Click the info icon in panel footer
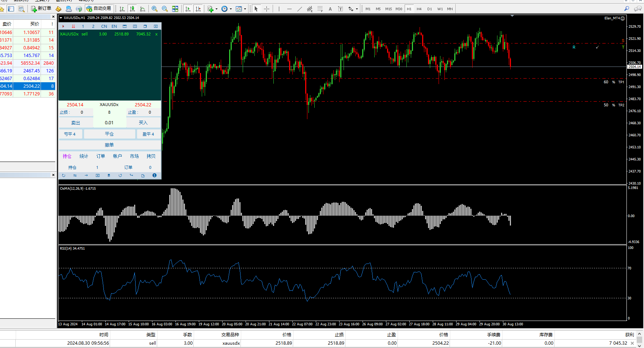 click(154, 175)
